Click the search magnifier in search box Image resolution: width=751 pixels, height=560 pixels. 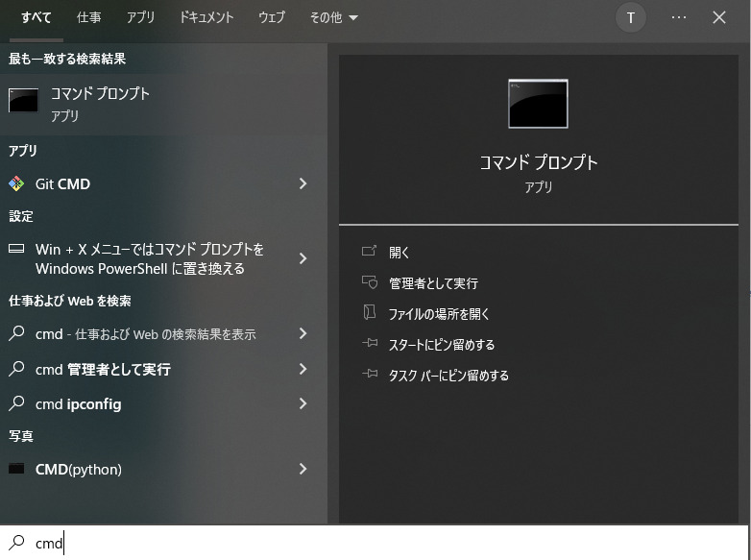tap(16, 543)
